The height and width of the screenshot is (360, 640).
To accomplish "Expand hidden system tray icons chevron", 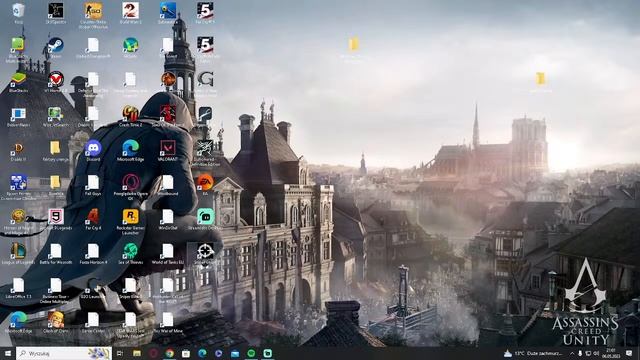I will (572, 353).
